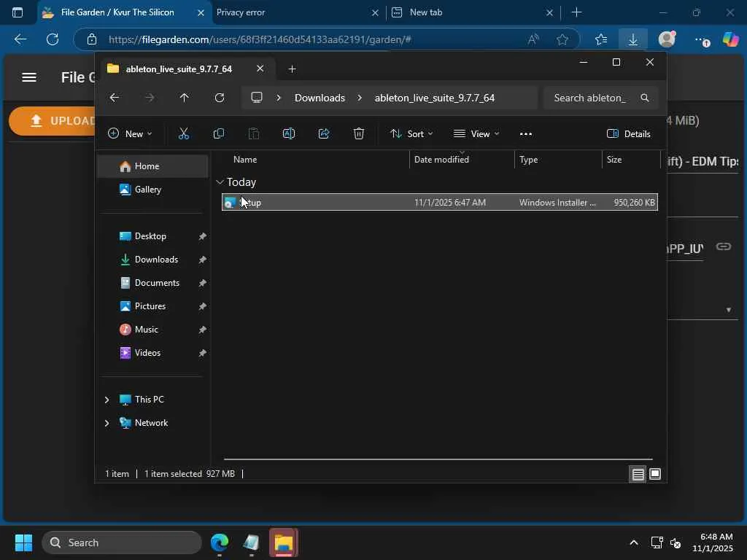
Task: Open File Garden hamburger menu
Action: point(29,77)
